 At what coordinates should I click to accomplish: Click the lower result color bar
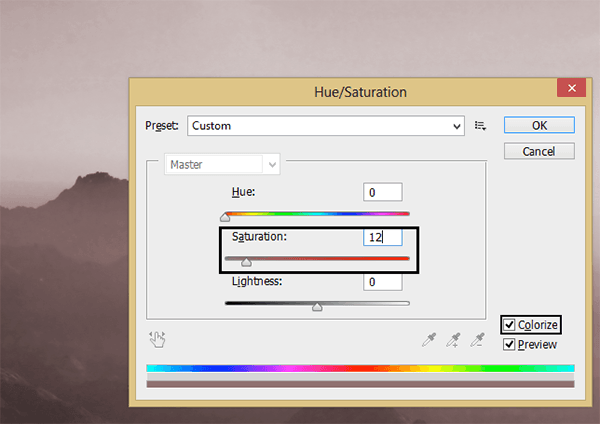(x=360, y=383)
